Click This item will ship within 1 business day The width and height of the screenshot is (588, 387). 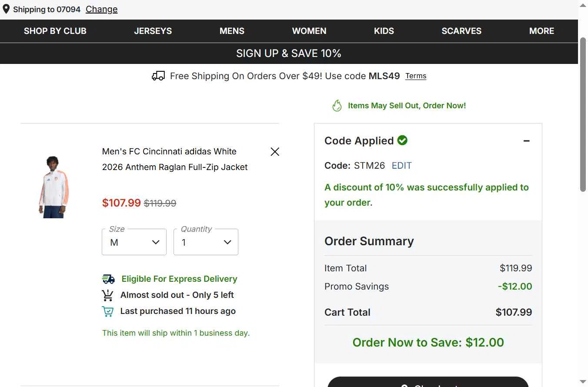point(176,333)
